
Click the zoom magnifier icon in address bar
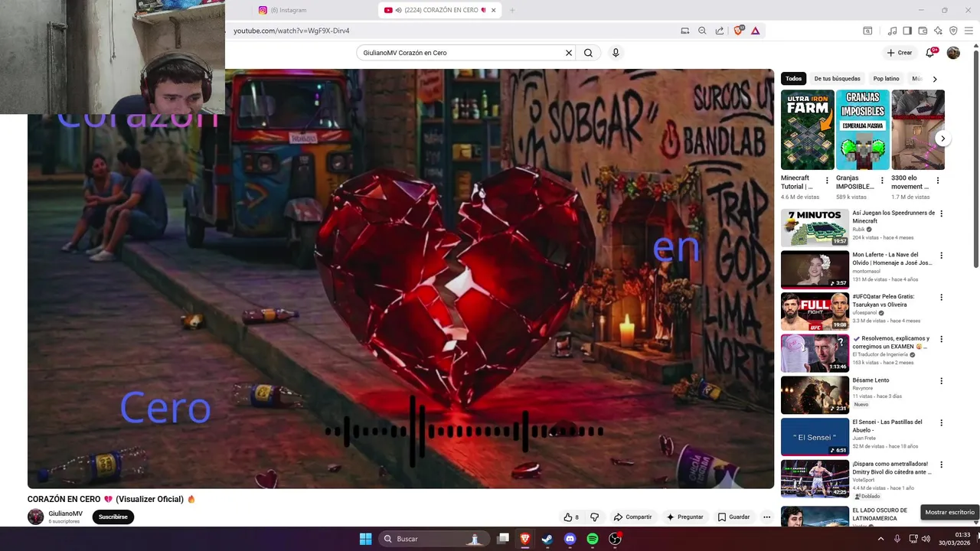[x=702, y=31]
